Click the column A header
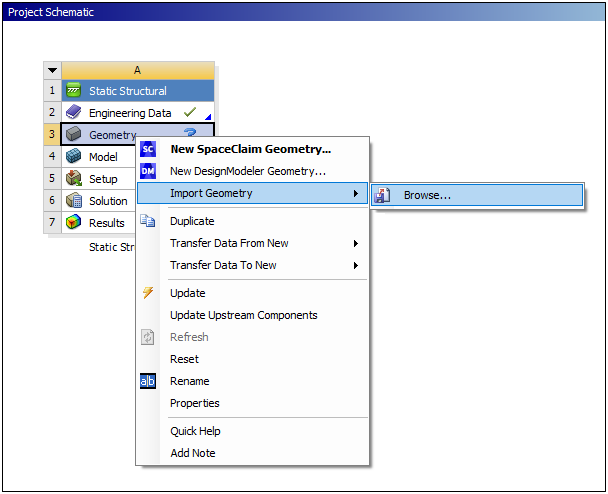 click(138, 71)
